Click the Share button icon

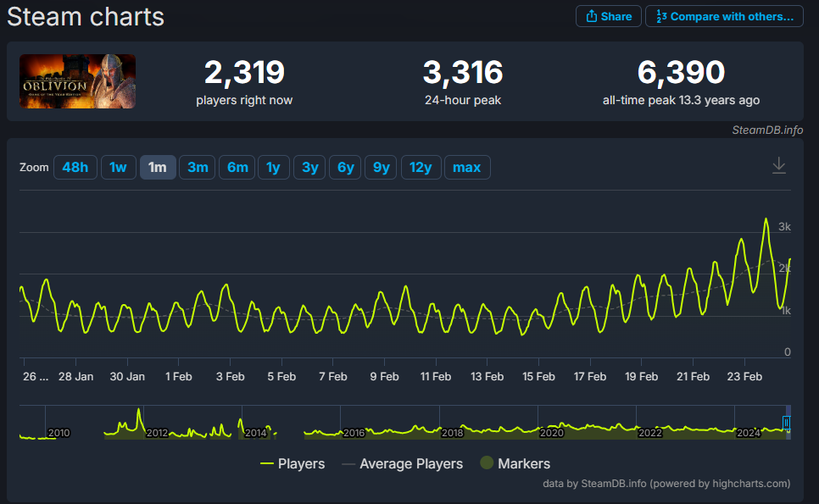[591, 16]
